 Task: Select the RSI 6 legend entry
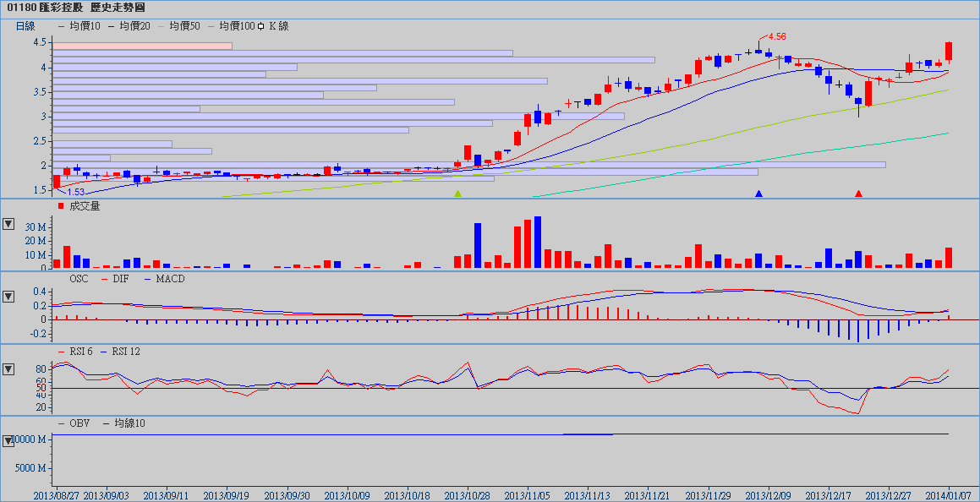point(76,351)
